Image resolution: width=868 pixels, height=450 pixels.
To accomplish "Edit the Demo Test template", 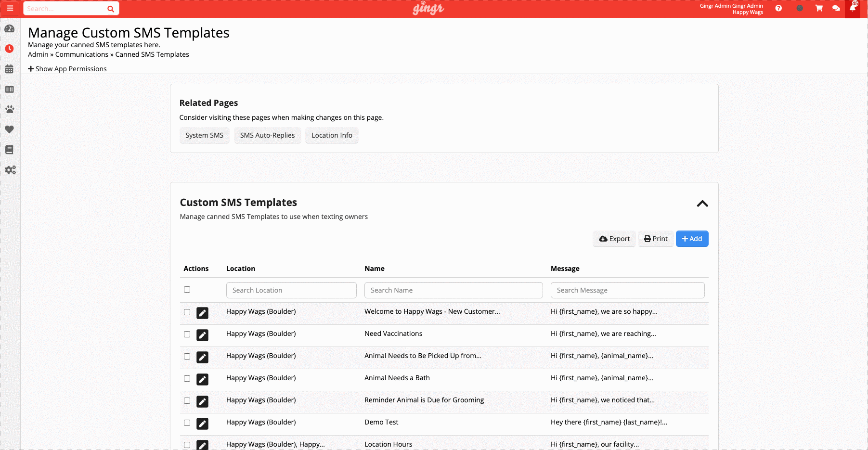I will coord(203,424).
